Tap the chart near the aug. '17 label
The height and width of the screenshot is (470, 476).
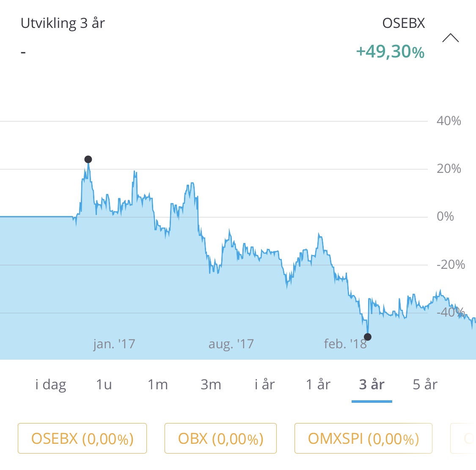coord(231,344)
